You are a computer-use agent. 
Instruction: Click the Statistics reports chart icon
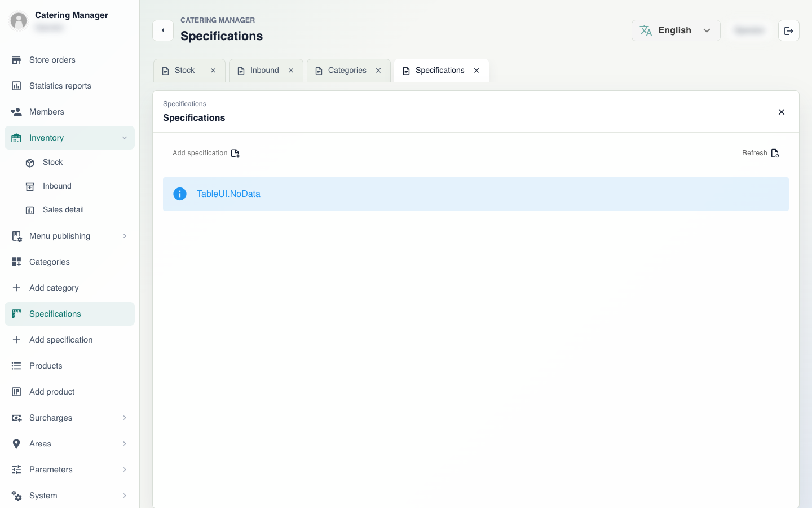click(16, 86)
